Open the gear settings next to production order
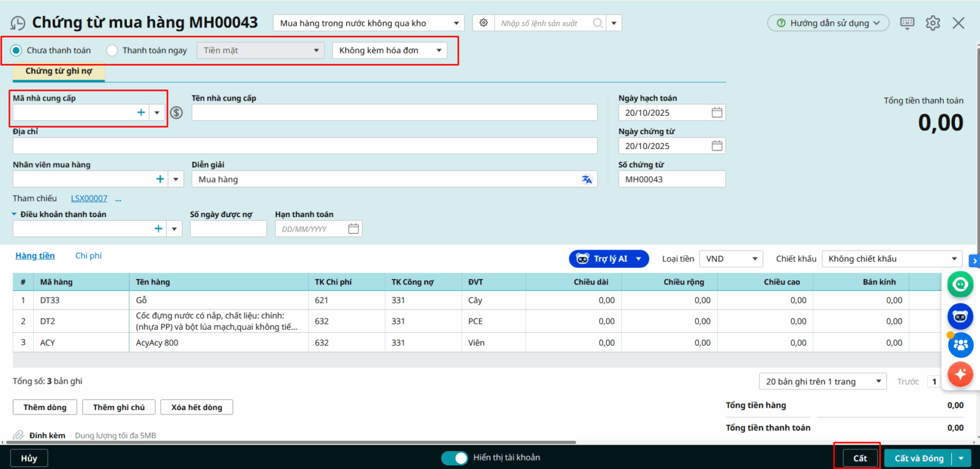980x469 pixels. (484, 23)
